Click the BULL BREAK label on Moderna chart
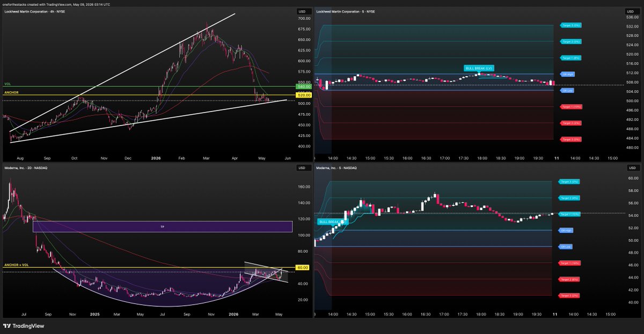 [333, 221]
